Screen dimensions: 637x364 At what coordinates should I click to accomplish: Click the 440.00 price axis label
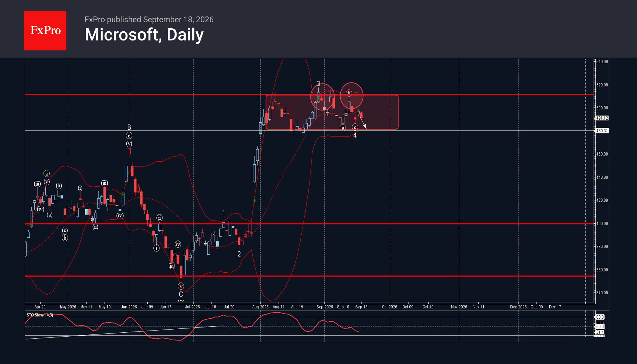tap(602, 177)
